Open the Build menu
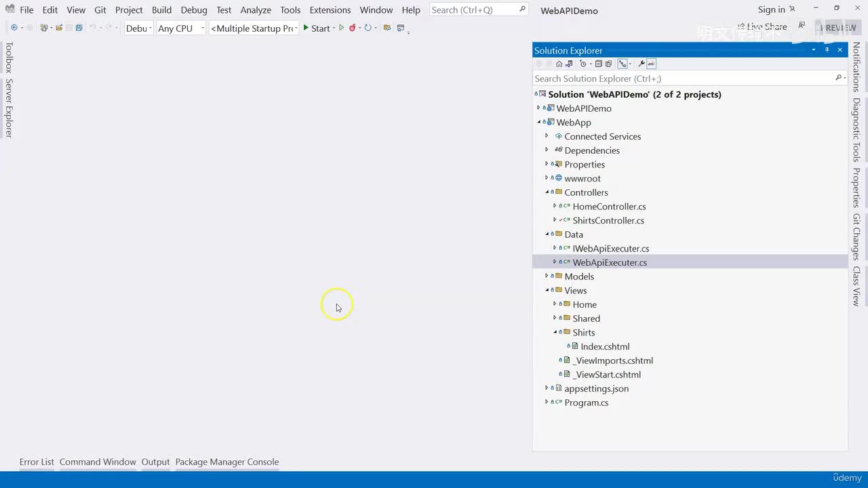 (x=161, y=9)
